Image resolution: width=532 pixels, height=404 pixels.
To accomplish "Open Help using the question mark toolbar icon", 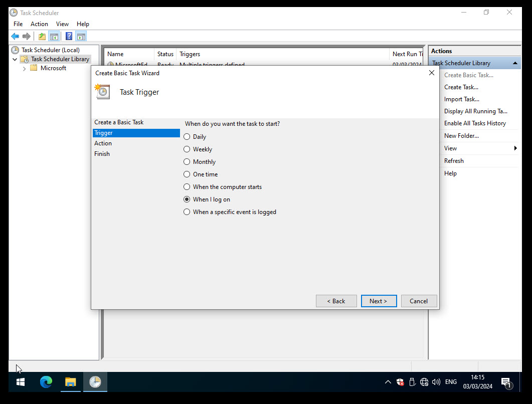I will click(x=69, y=36).
